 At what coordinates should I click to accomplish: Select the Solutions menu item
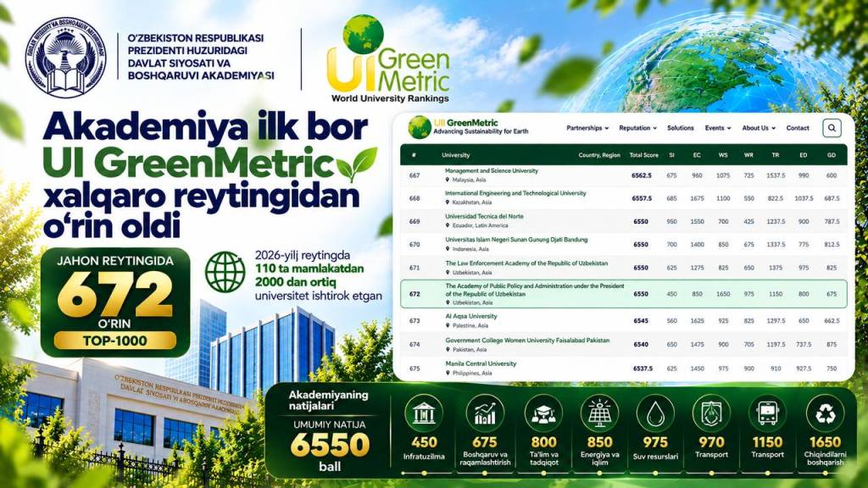[681, 128]
